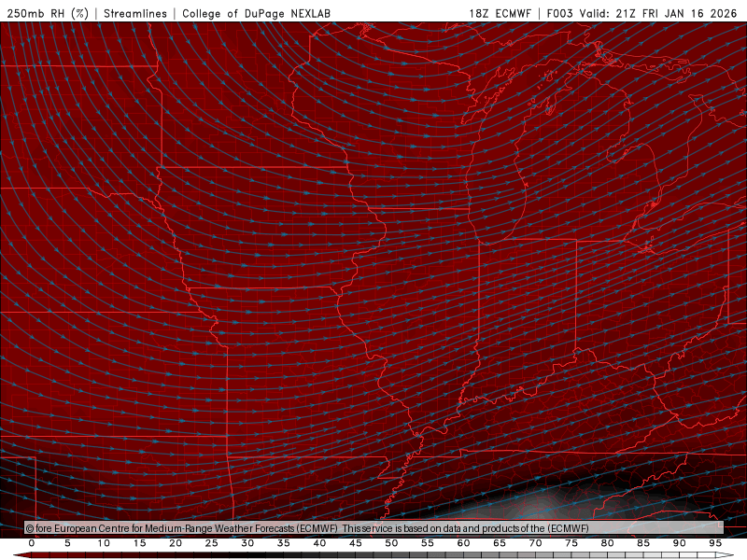Screen dimensions: 747x560
Task: Click the colorbar label "60"
Action: [x=463, y=543]
